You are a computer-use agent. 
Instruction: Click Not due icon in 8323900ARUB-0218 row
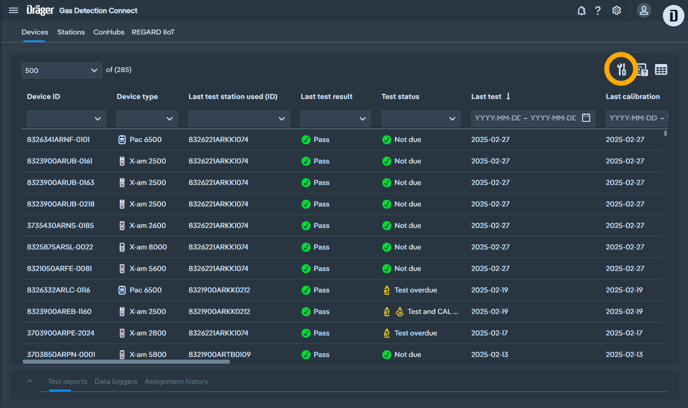[387, 204]
